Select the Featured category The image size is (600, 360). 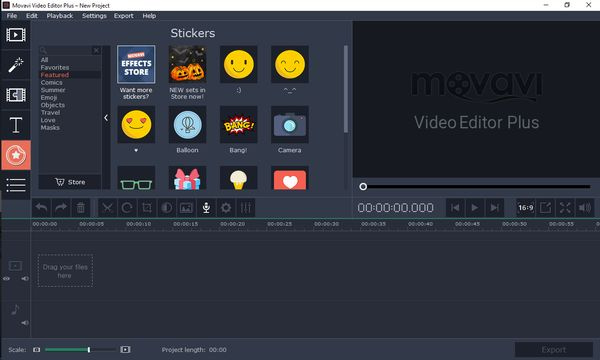point(55,75)
